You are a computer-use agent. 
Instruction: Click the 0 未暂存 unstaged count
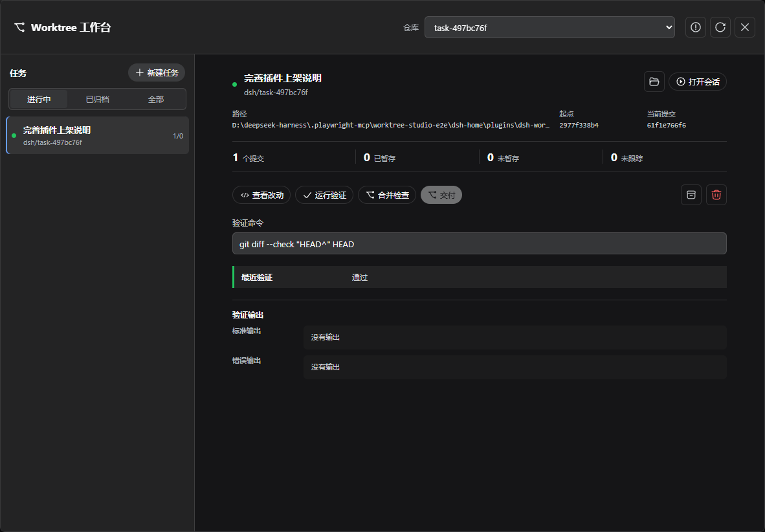click(x=503, y=157)
